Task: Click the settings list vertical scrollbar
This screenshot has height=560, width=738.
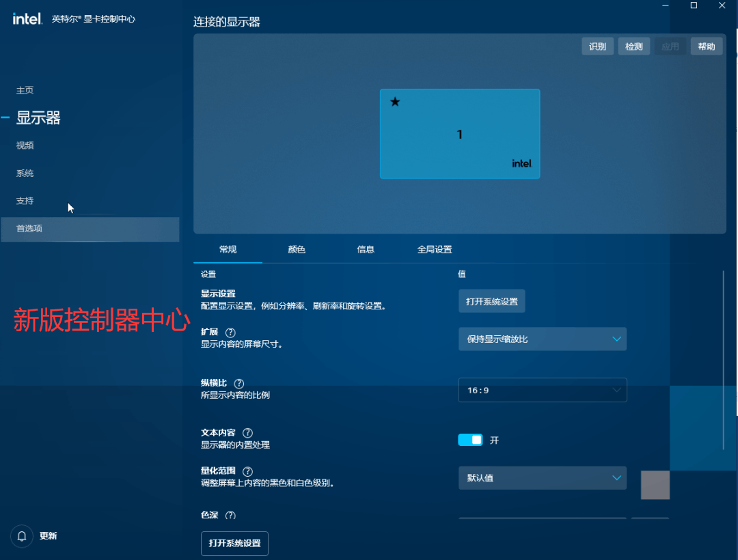Action: click(724, 360)
